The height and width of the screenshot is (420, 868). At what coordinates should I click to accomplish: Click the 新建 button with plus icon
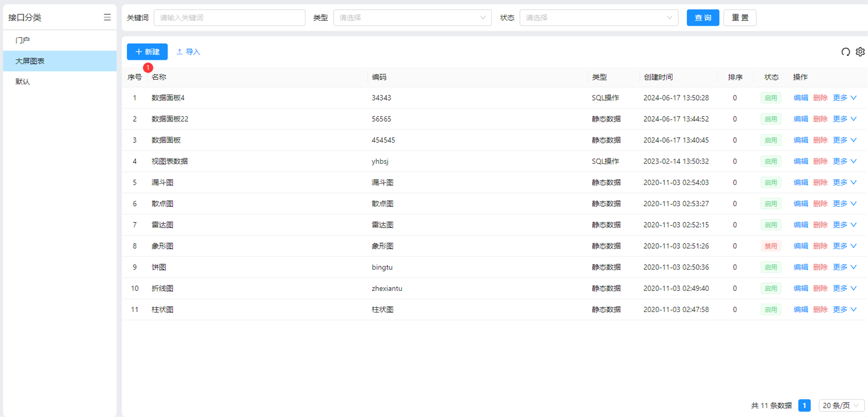click(x=147, y=52)
